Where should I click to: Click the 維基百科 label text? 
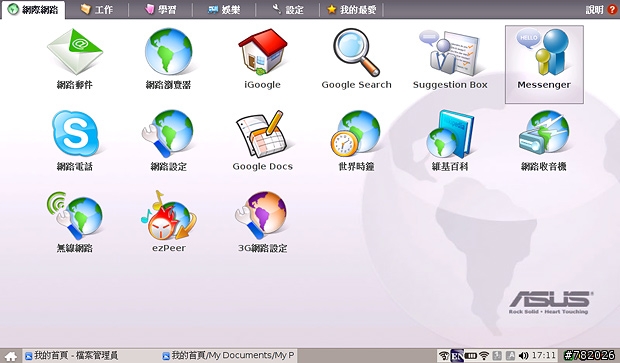click(x=450, y=166)
